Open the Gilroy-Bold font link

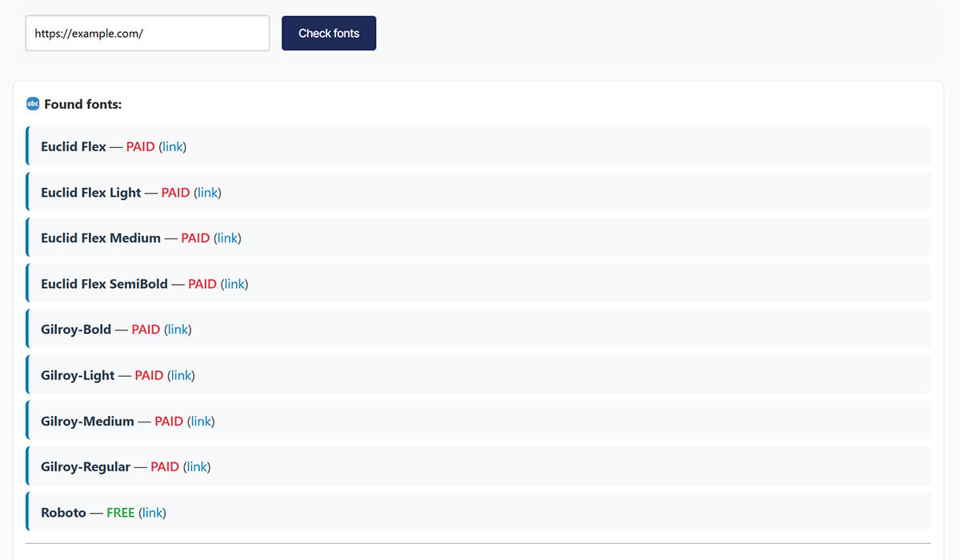[x=178, y=329]
